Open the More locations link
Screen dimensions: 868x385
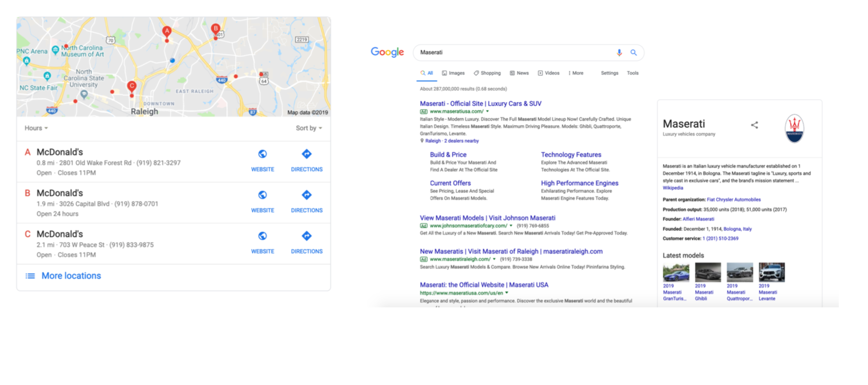pyautogui.click(x=71, y=276)
